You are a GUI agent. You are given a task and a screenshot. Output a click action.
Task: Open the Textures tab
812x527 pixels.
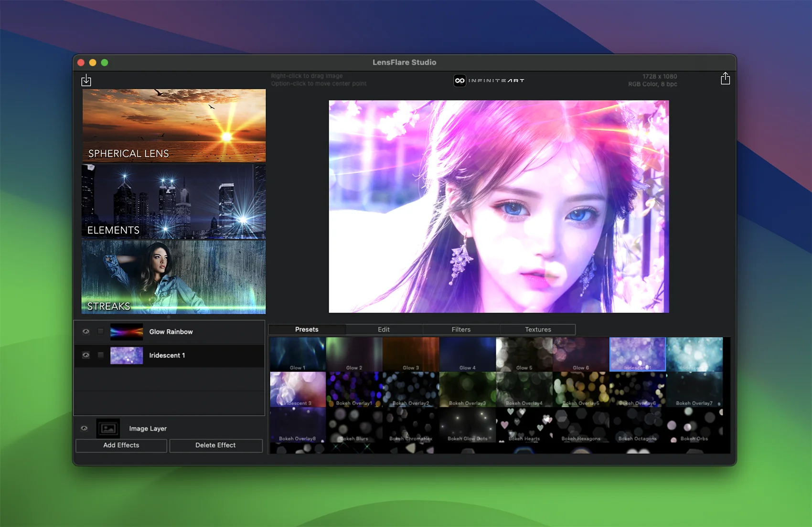click(x=538, y=329)
